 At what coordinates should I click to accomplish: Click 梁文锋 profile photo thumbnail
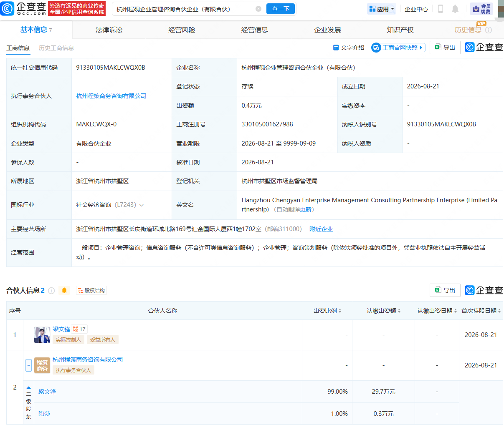pyautogui.click(x=42, y=335)
